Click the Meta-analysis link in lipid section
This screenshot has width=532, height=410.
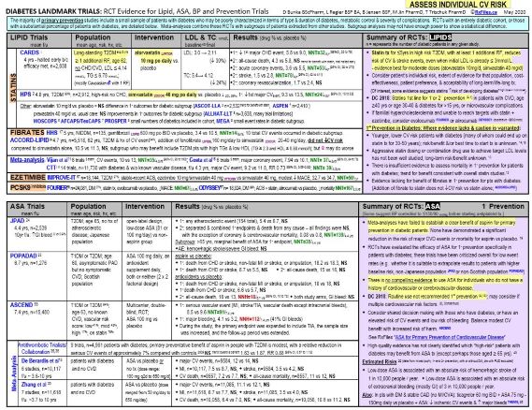(x=27, y=159)
